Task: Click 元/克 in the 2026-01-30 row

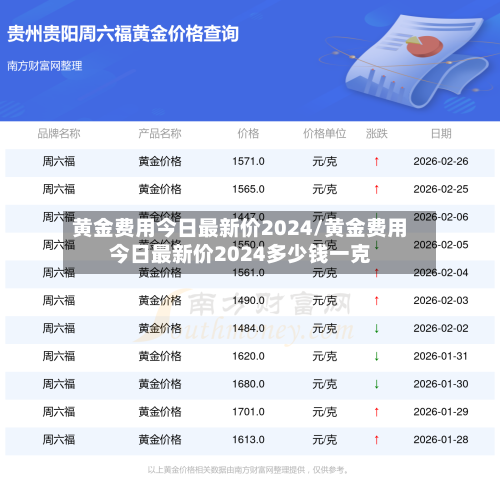Action: coord(325,384)
